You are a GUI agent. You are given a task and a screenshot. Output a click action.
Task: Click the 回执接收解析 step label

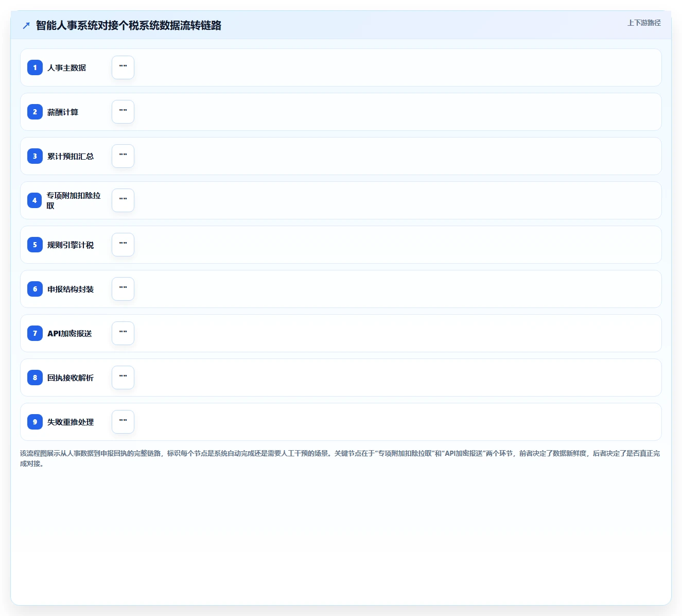(x=71, y=378)
